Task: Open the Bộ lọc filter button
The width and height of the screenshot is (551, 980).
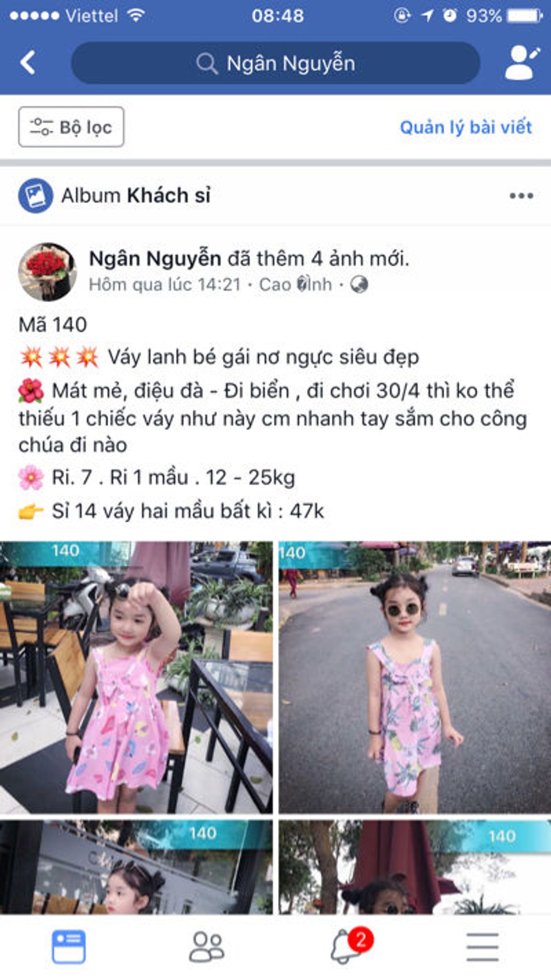Action: point(71,127)
